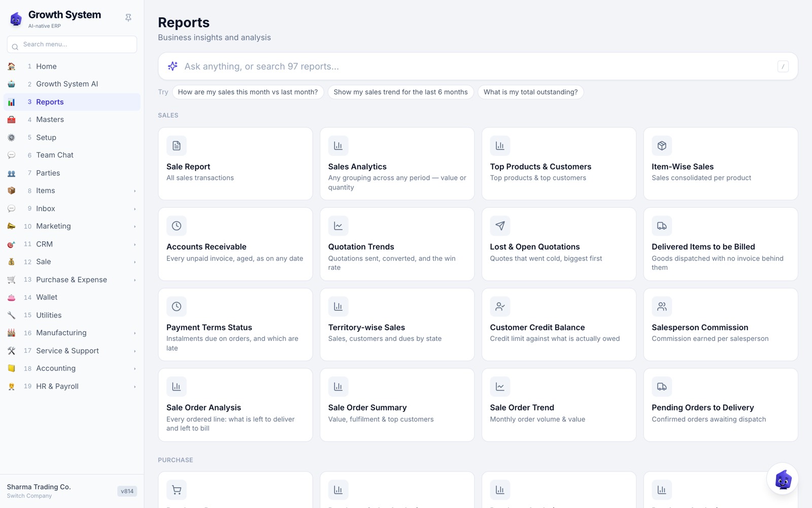The width and height of the screenshot is (812, 508).
Task: Try 'Show my sales trend for the last 6 months'
Action: tap(400, 92)
